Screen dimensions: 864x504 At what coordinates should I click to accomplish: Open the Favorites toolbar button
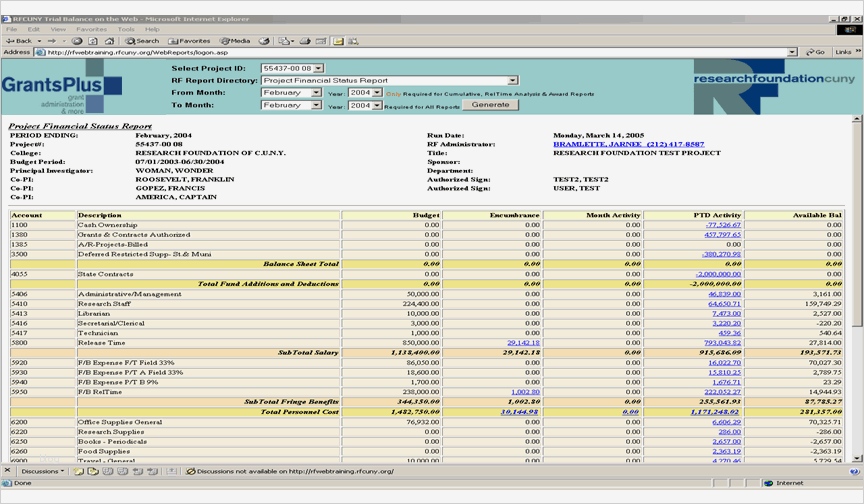coord(188,41)
